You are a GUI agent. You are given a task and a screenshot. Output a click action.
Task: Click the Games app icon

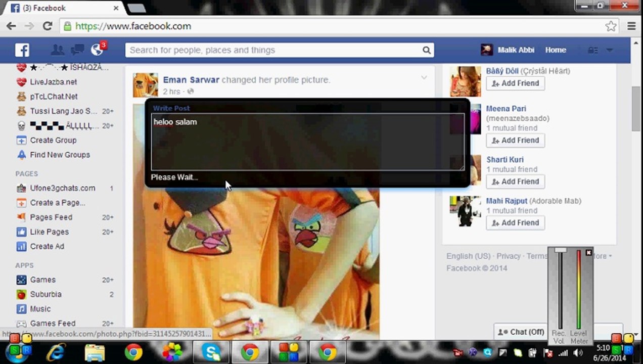pyautogui.click(x=21, y=280)
